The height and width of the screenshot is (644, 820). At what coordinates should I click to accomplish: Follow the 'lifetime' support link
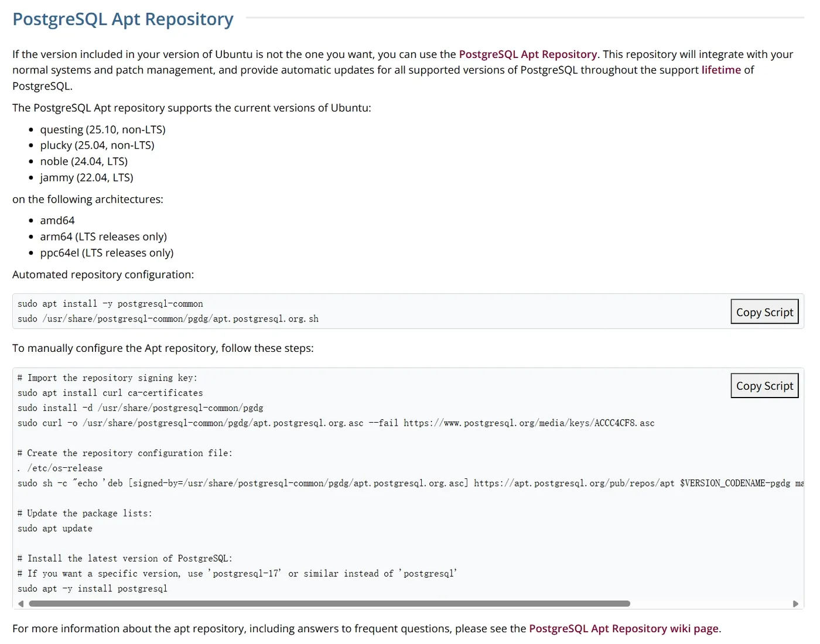point(721,70)
